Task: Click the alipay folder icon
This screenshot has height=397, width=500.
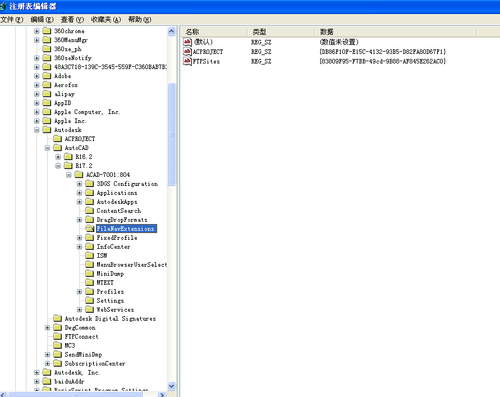Action: 47,94
